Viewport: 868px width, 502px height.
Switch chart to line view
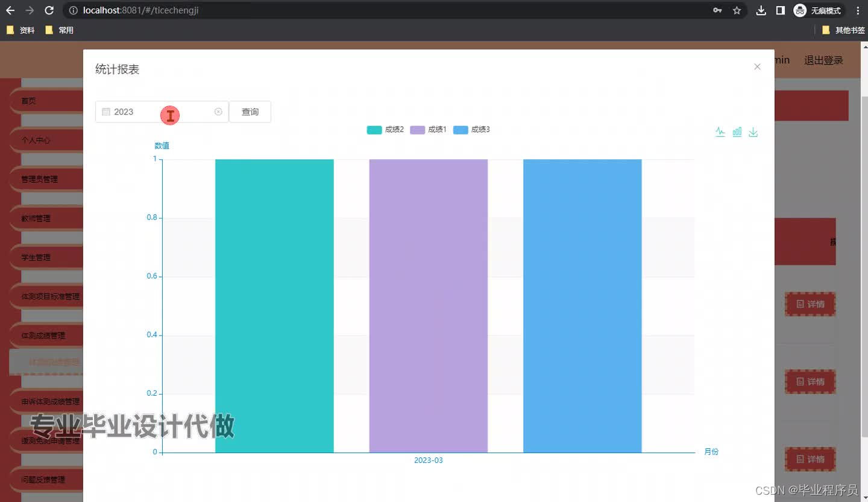click(720, 132)
